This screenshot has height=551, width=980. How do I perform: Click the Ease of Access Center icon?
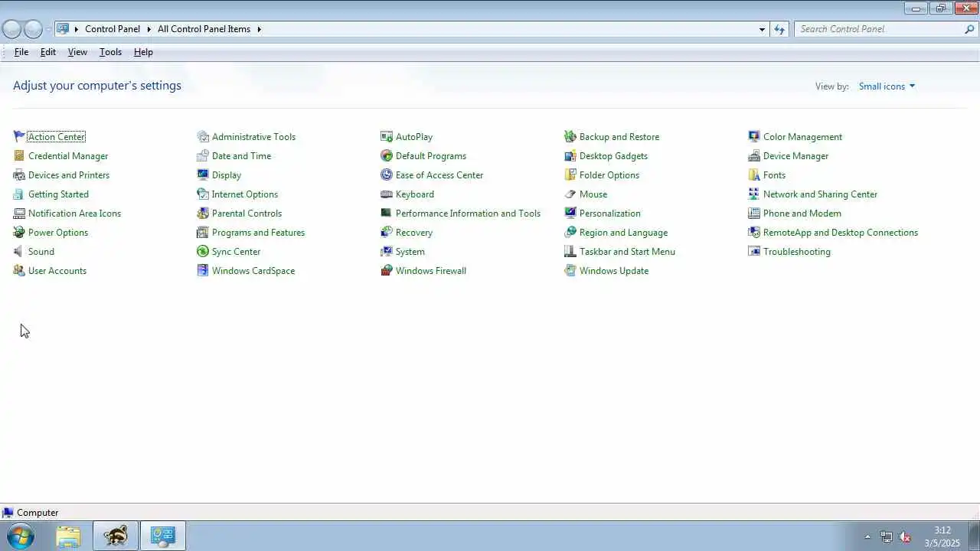[387, 174]
